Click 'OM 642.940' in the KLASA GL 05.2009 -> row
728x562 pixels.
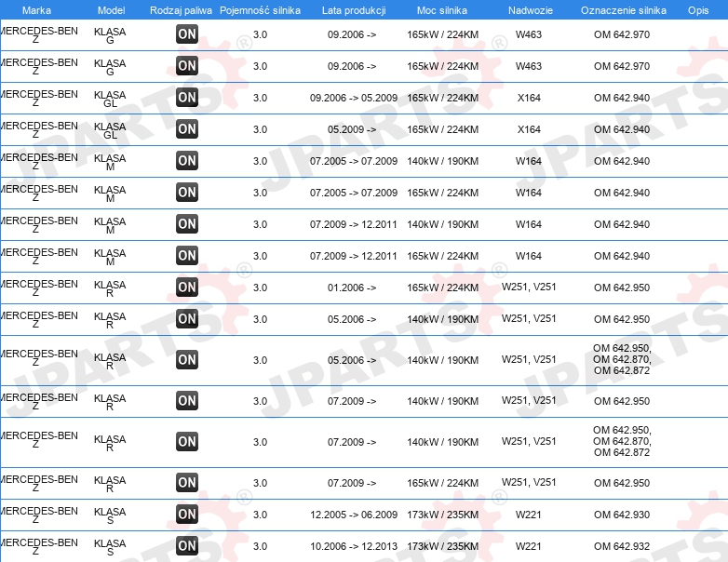pos(622,129)
